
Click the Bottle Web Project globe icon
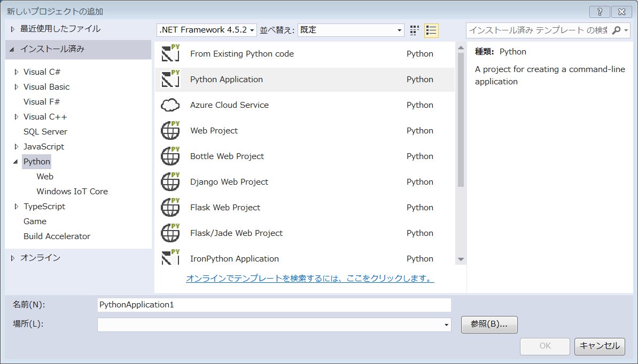point(170,156)
